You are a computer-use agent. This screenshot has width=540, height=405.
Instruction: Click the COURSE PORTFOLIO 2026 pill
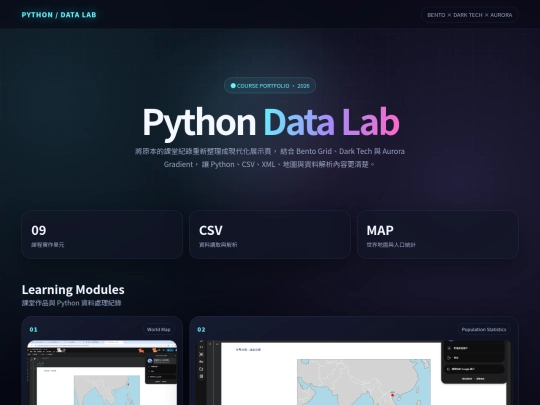(x=270, y=86)
